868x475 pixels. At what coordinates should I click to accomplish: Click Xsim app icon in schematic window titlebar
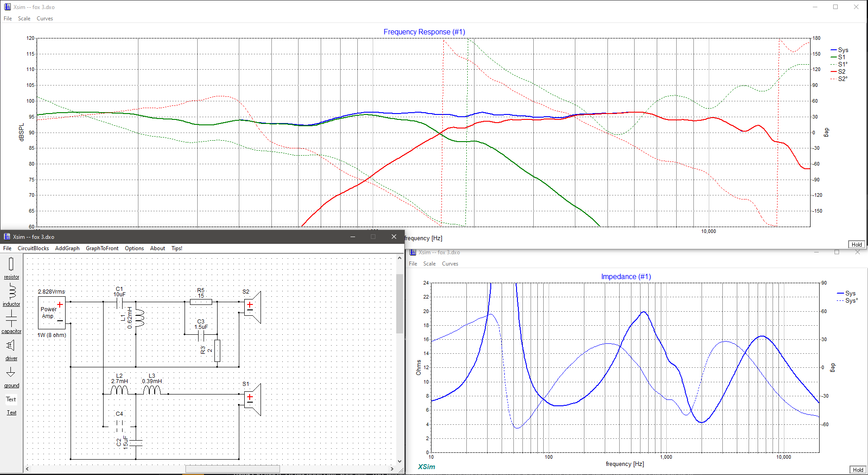(7, 237)
